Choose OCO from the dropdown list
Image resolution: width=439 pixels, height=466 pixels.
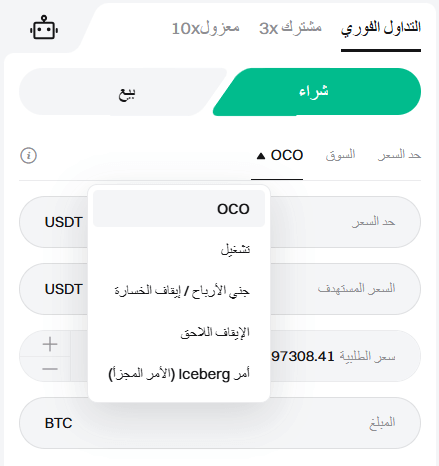179,209
